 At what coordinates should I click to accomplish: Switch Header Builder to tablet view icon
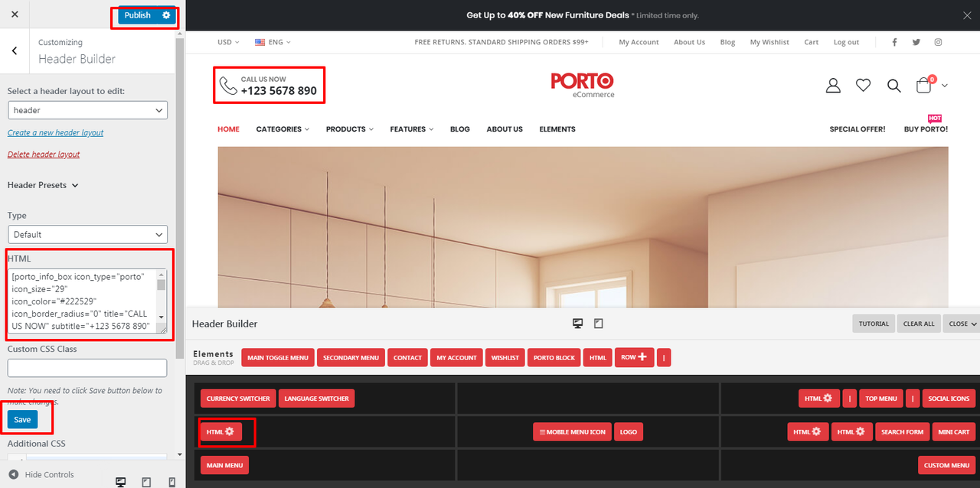pos(599,324)
